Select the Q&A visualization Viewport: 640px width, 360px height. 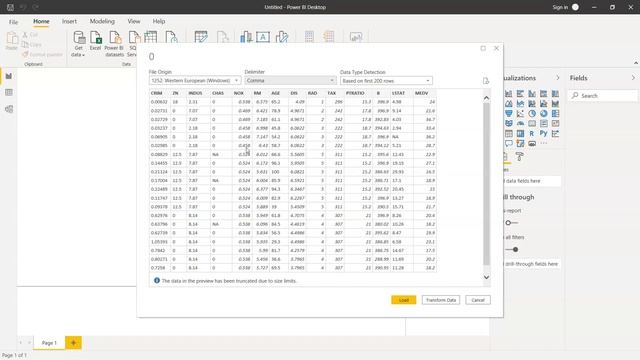[x=509, y=143]
